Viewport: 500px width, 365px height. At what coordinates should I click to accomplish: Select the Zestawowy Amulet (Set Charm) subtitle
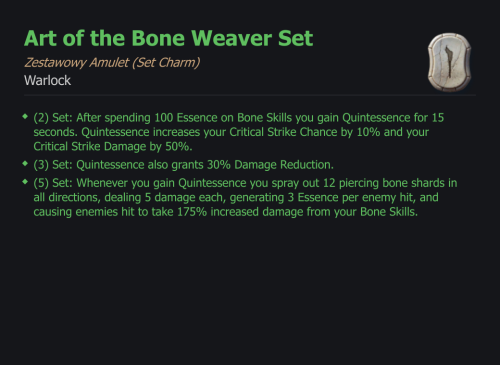point(112,63)
